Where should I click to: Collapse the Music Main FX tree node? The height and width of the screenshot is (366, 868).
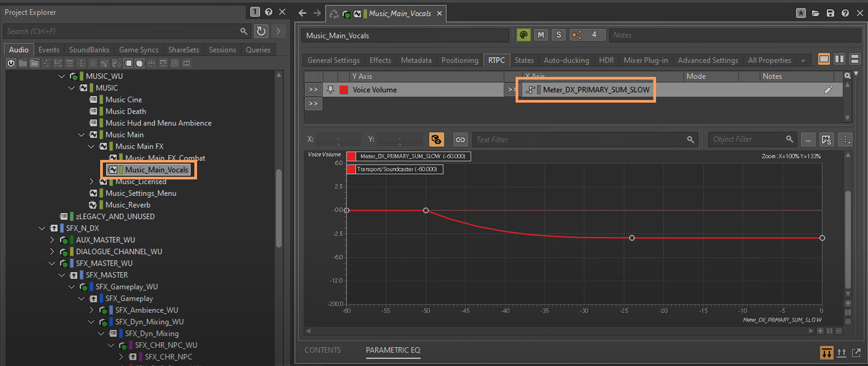pyautogui.click(x=91, y=146)
